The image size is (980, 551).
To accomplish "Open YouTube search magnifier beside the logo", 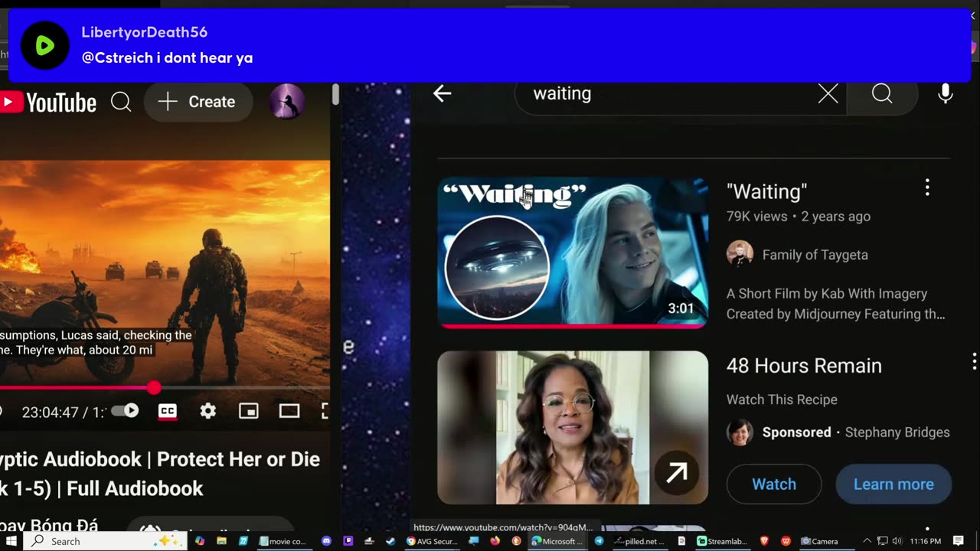I will [x=121, y=102].
